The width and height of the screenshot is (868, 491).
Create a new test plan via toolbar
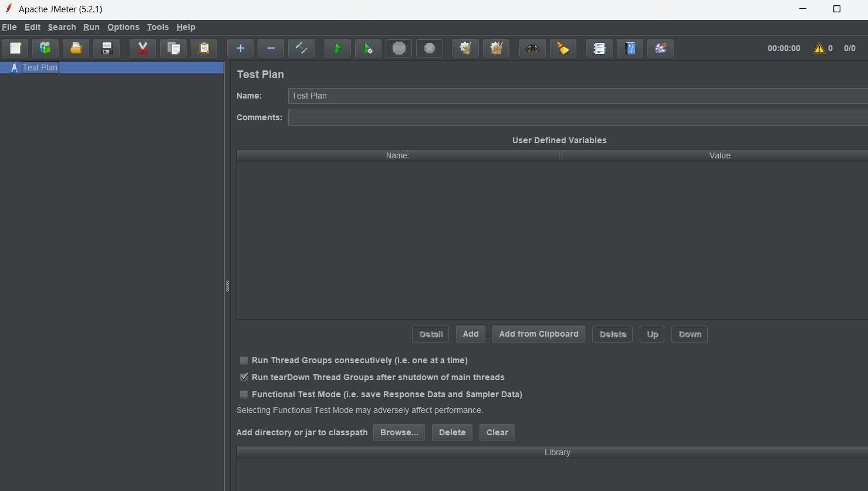pyautogui.click(x=15, y=48)
